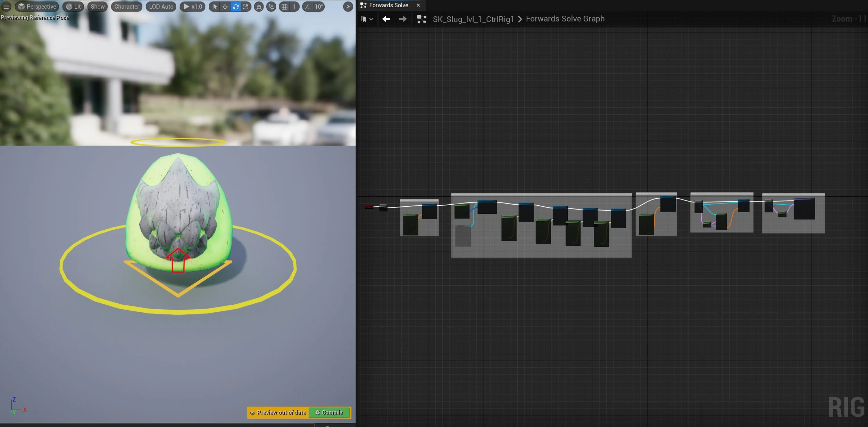The image size is (868, 427).
Task: Switch the transform coordinate space icon
Action: click(259, 7)
